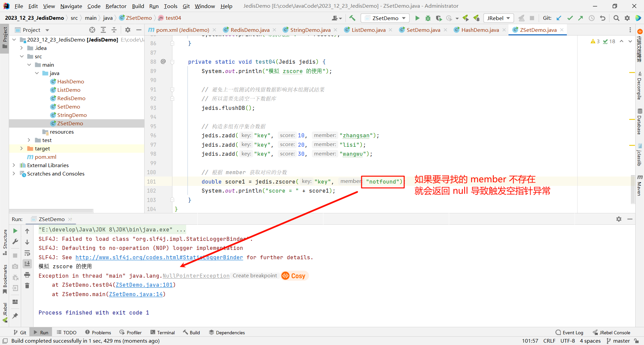Open the Refactor menu
This screenshot has width=644, height=345.
click(116, 6)
